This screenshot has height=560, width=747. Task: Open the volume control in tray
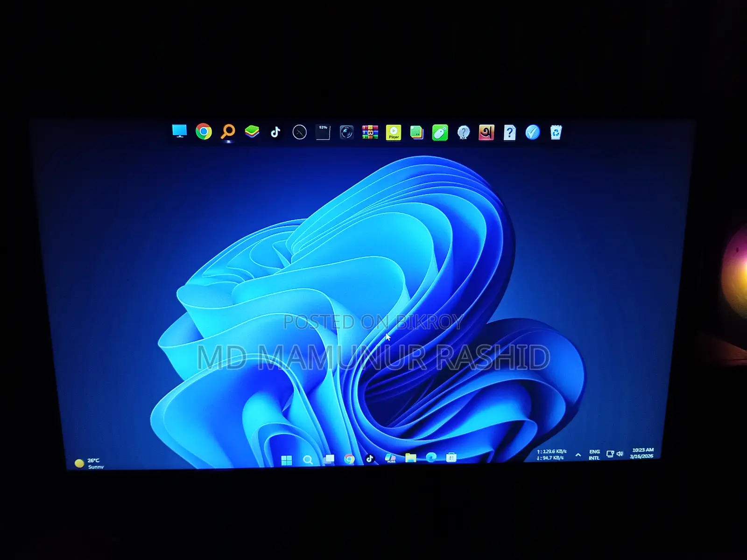pos(620,454)
